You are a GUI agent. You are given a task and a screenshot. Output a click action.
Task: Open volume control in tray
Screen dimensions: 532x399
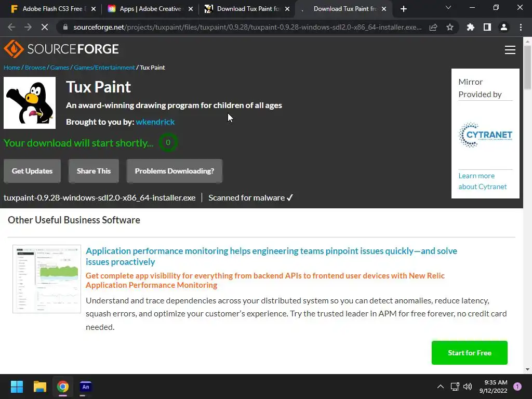[x=468, y=387]
